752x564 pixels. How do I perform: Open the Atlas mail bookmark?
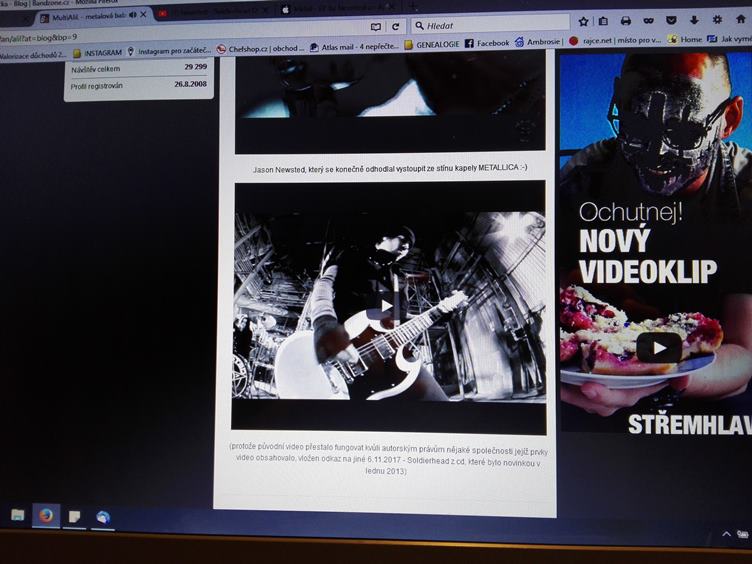tap(354, 47)
